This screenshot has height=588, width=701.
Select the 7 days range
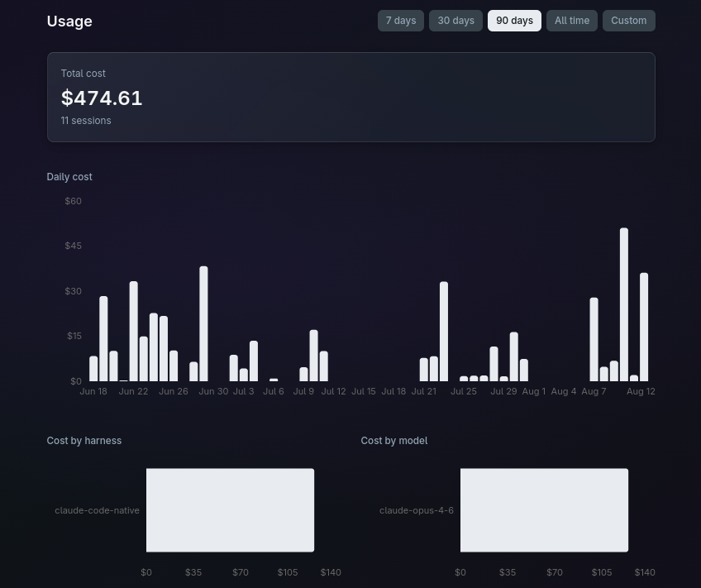[401, 21]
